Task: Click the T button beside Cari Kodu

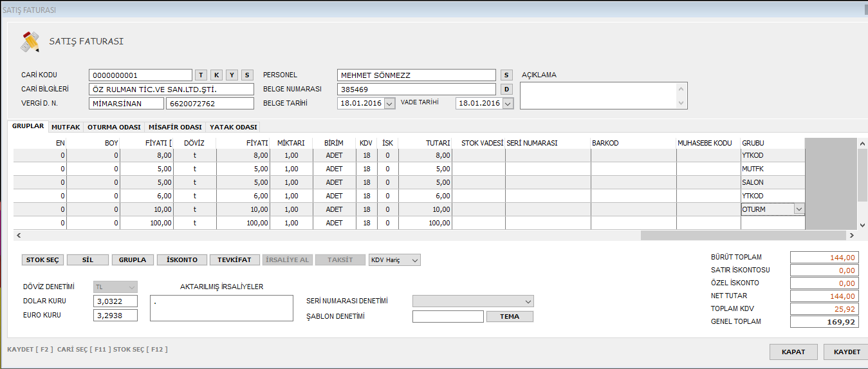Action: click(201, 75)
